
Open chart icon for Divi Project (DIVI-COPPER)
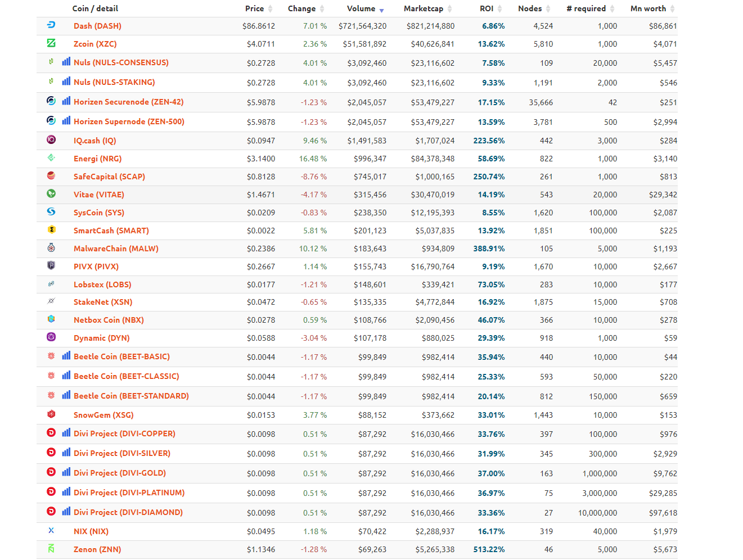point(66,432)
